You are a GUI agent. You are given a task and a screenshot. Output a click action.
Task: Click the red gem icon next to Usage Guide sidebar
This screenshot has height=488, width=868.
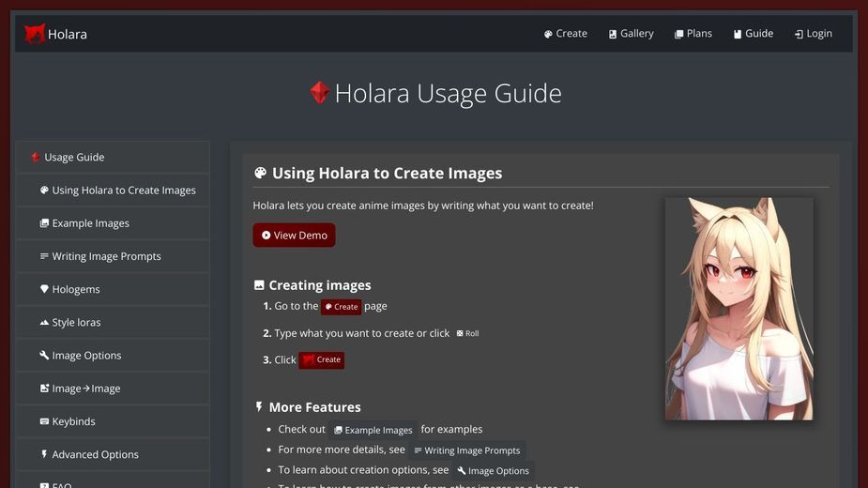click(x=36, y=158)
